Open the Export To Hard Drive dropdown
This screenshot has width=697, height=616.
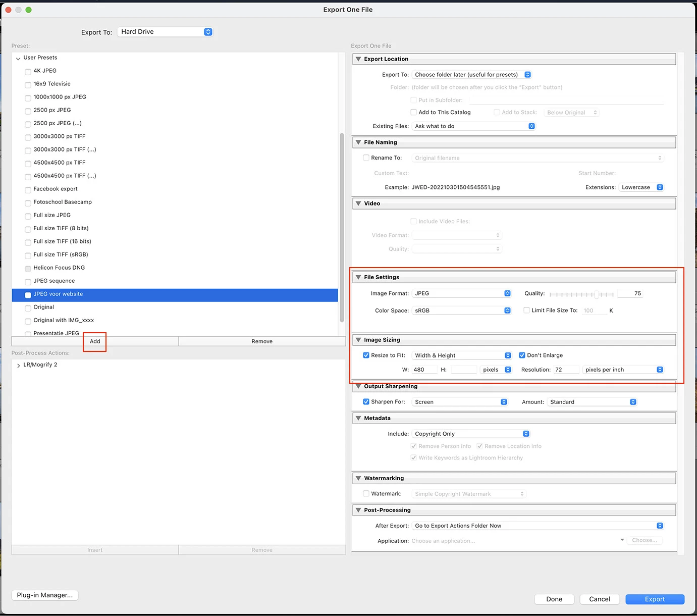(165, 32)
